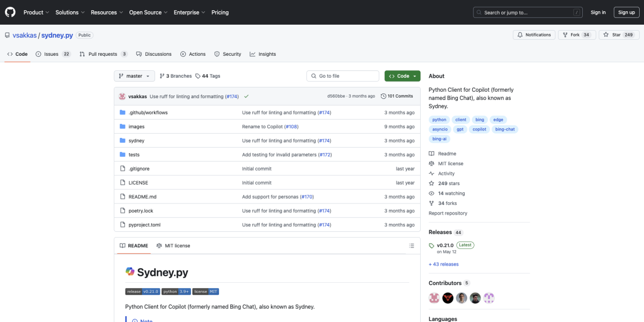Open the .github/workflows folder
The image size is (644, 322).
coord(148,113)
